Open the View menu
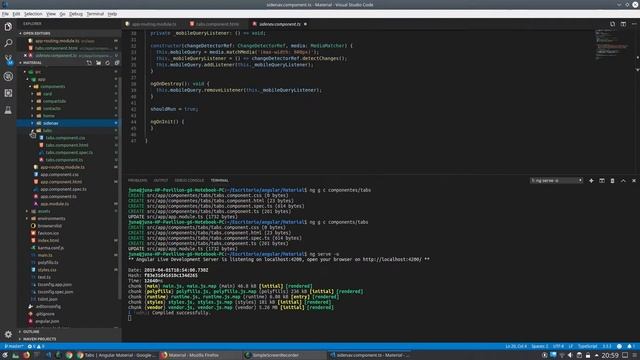 click(51, 14)
